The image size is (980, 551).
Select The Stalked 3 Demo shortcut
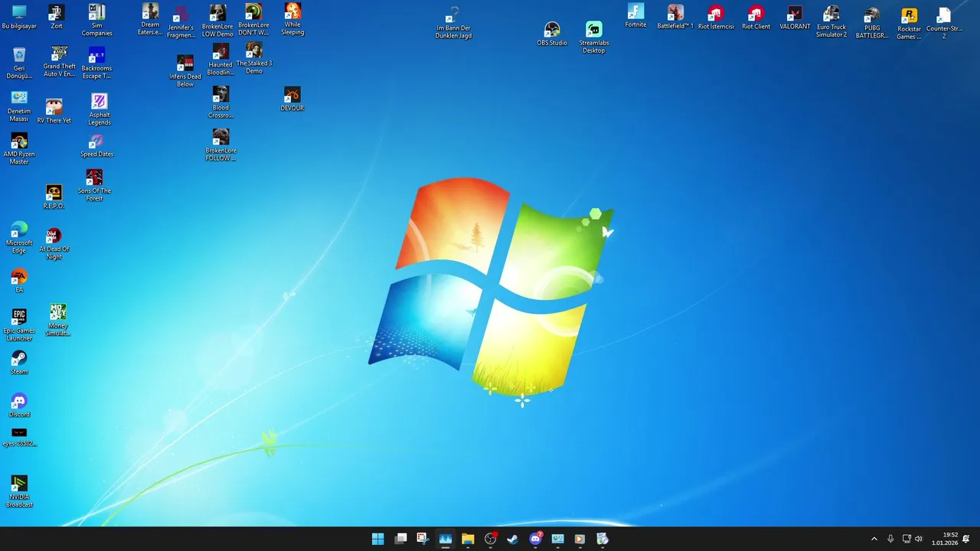coord(254,57)
